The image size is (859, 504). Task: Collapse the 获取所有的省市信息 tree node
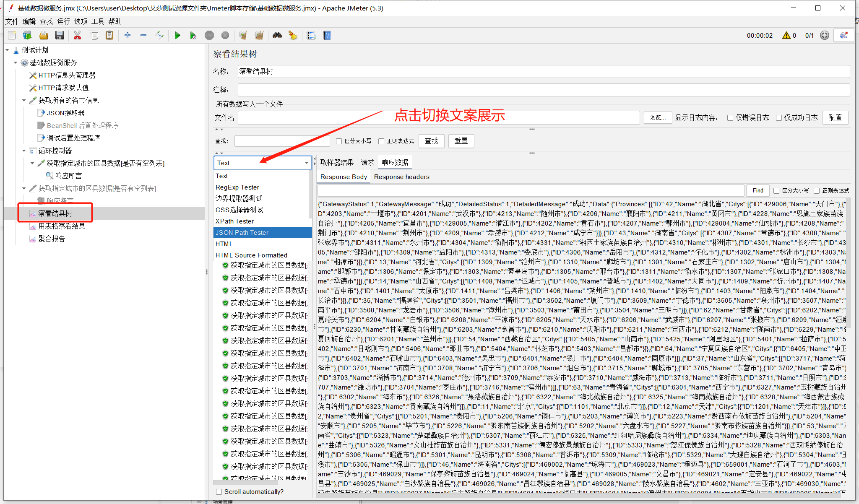(x=24, y=100)
